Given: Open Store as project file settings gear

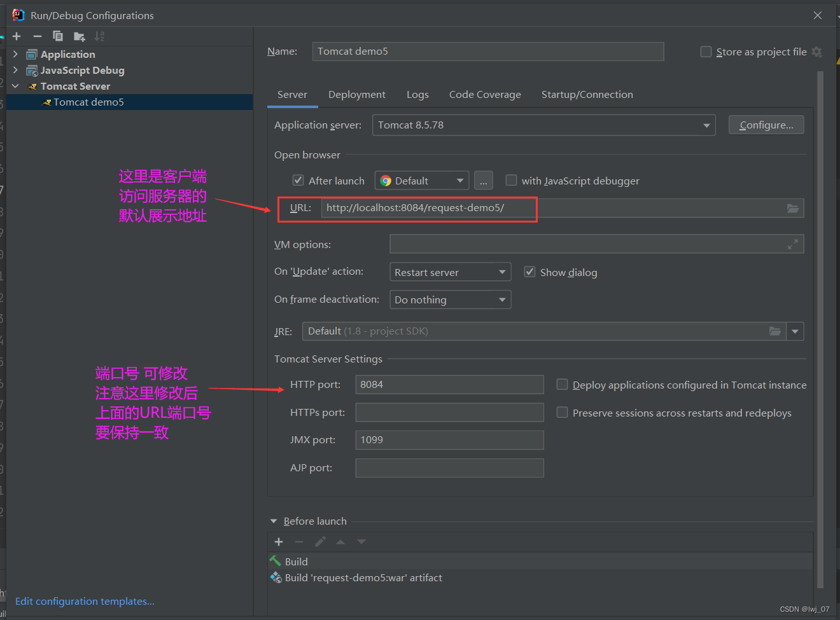Looking at the screenshot, I should pyautogui.click(x=817, y=52).
